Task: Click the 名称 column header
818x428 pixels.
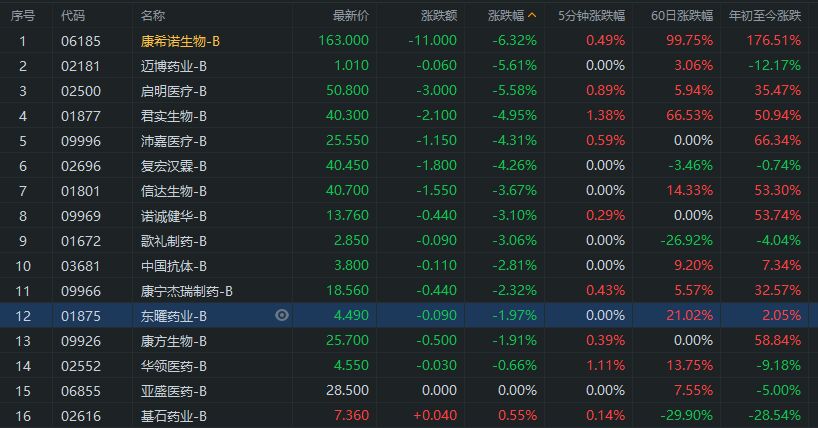Action: (153, 15)
